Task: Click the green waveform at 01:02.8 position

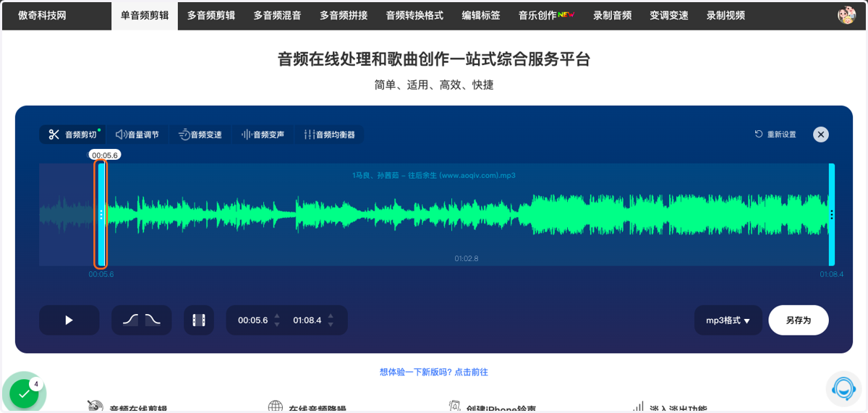Action: click(x=467, y=215)
